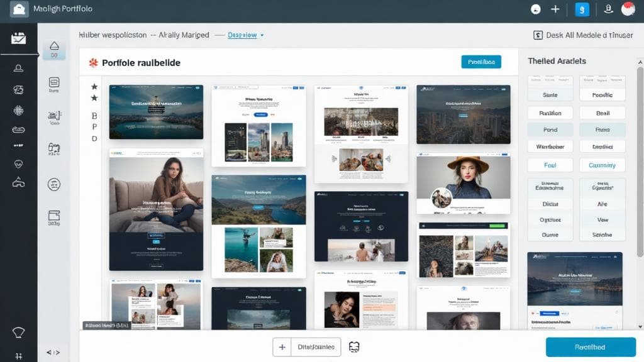Open the lamp icon near the sidebar bottom
644x362 pixels.
[x=19, y=331]
